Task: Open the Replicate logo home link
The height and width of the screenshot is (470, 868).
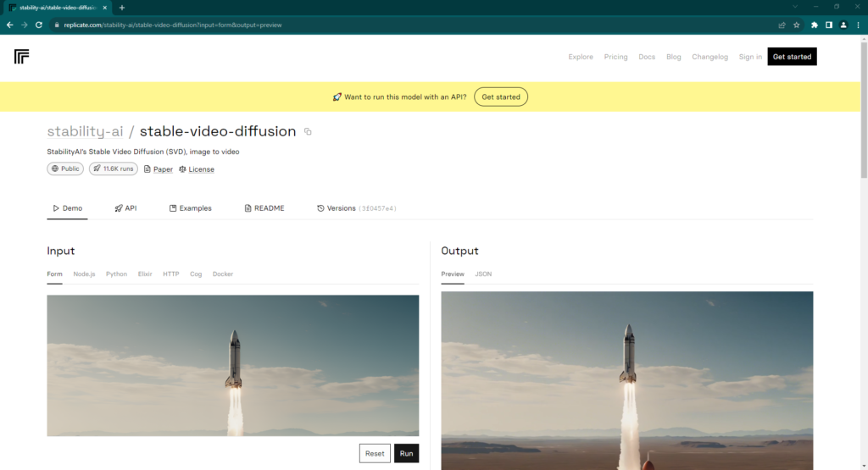Action: tap(21, 57)
